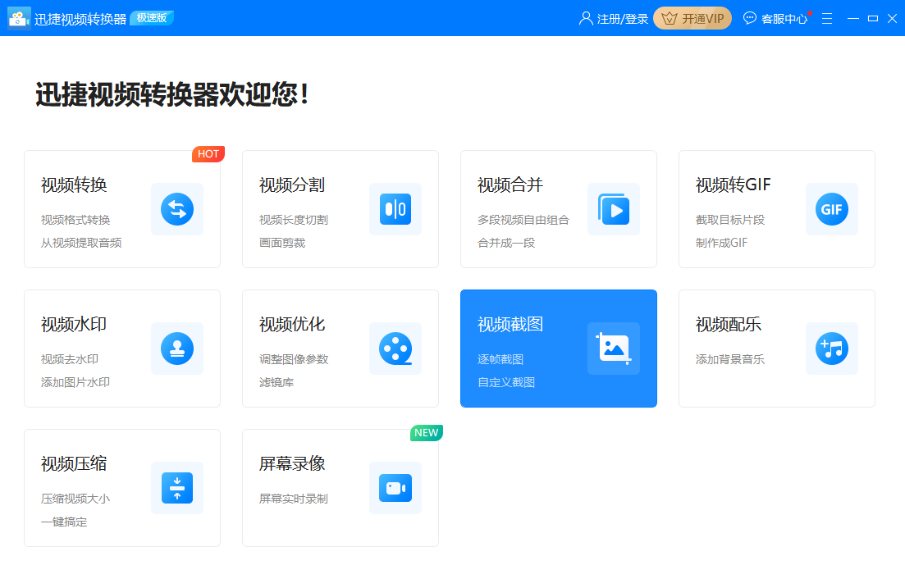Screen dimensions: 905x588
Task: Select the 视频转GIF feature card
Action: (776, 209)
